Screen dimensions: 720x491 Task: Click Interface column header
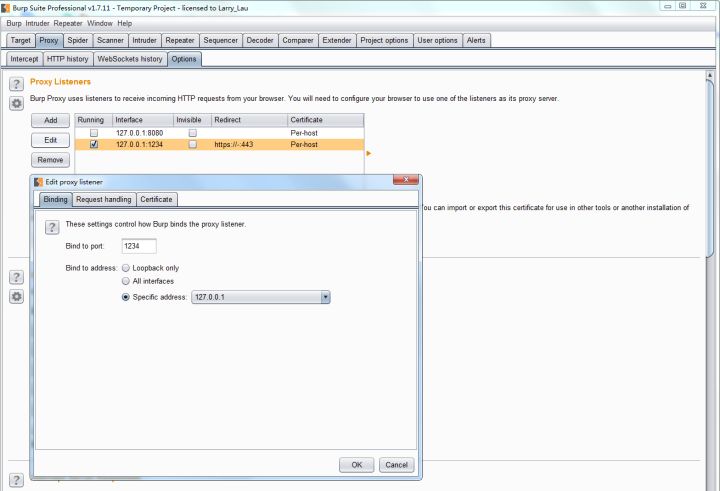(143, 120)
